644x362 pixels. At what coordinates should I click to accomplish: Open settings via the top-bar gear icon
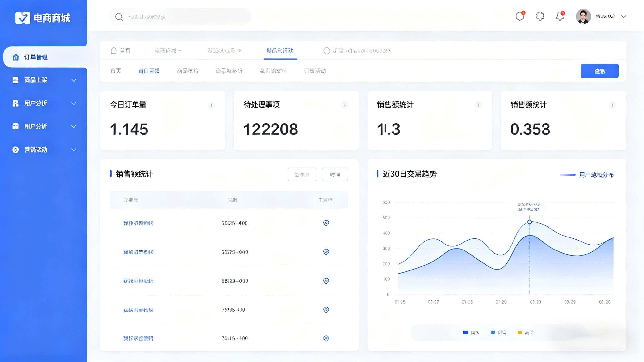coord(540,16)
